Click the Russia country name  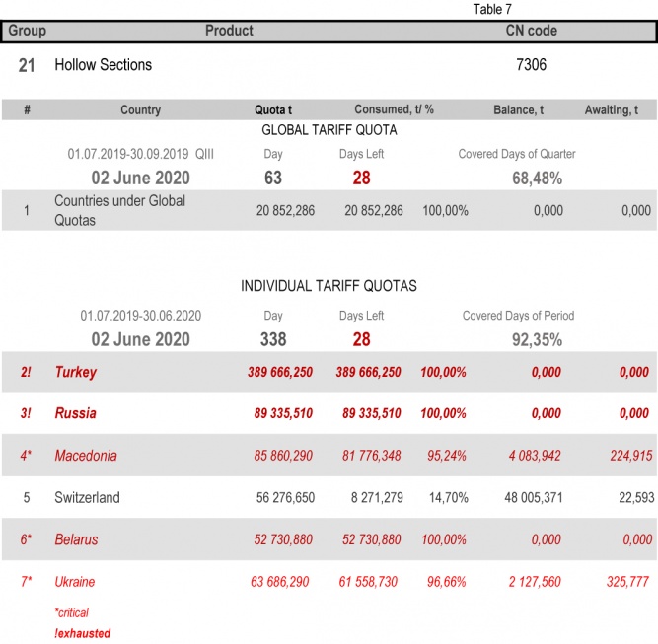(76, 413)
